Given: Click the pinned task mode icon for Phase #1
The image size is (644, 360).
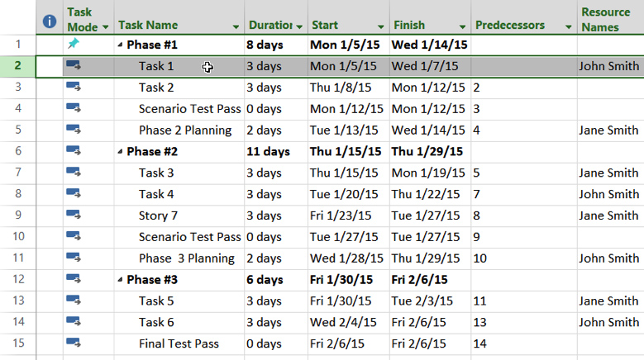Looking at the screenshot, I should tap(74, 44).
